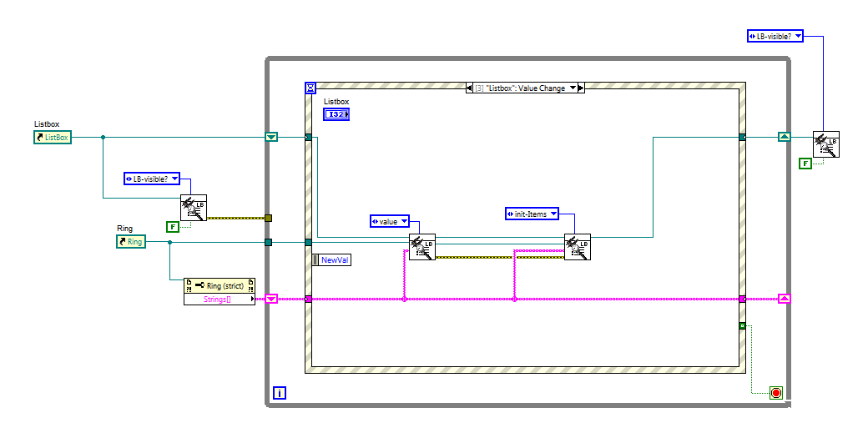This screenshot has height=443, width=868.
Task: Click the Ring reference tunnel on the loop border
Action: coord(269,242)
